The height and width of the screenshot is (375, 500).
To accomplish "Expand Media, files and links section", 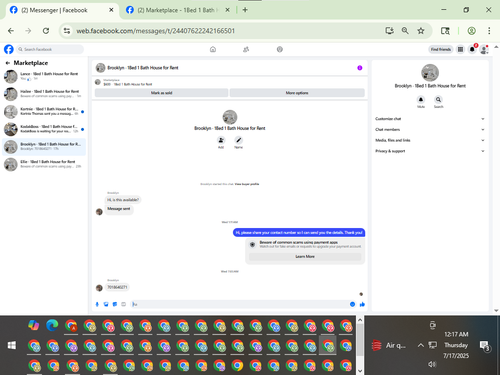I will tap(430, 140).
